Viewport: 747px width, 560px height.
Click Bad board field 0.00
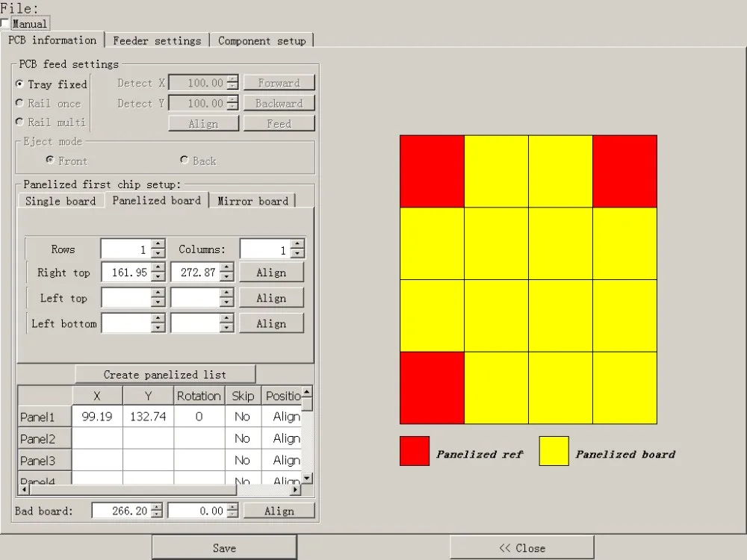click(x=197, y=511)
